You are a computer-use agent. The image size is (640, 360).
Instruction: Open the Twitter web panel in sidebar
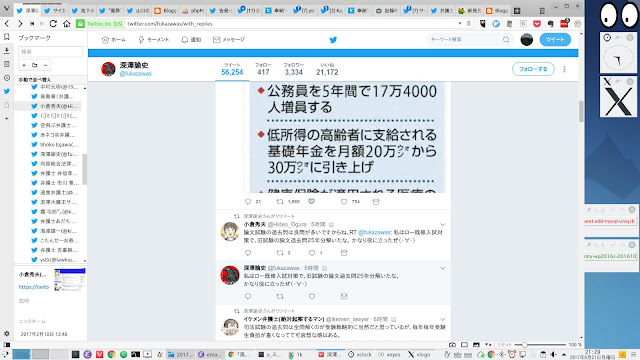pyautogui.click(x=7, y=91)
